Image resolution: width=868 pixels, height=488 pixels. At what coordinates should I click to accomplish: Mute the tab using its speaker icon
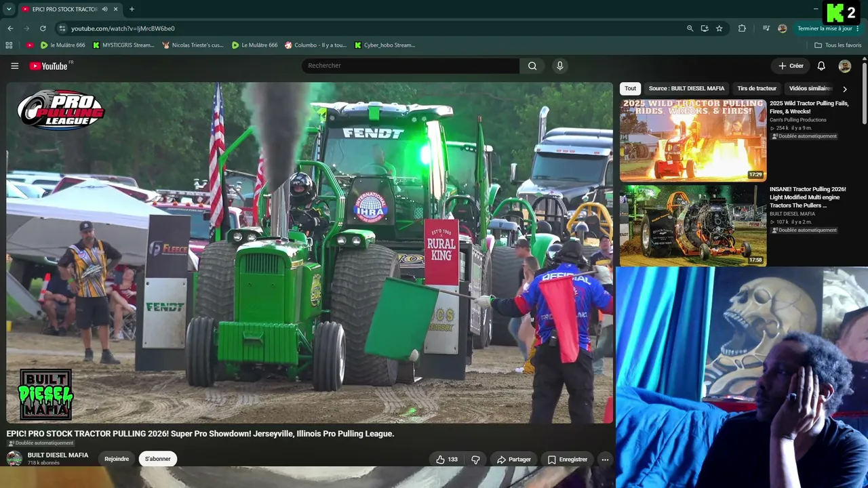pyautogui.click(x=104, y=9)
